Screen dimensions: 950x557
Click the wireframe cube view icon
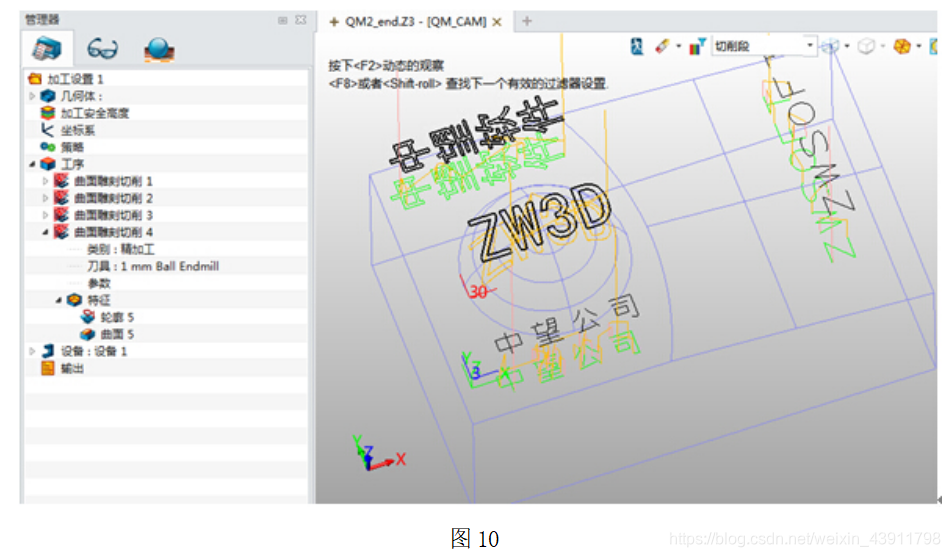[831, 46]
